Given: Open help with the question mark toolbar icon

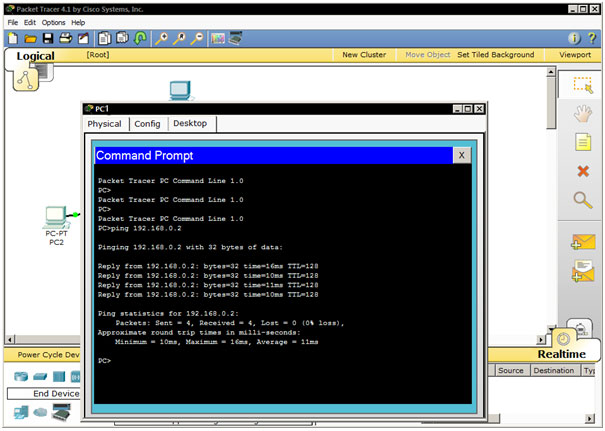Looking at the screenshot, I should pos(591,38).
